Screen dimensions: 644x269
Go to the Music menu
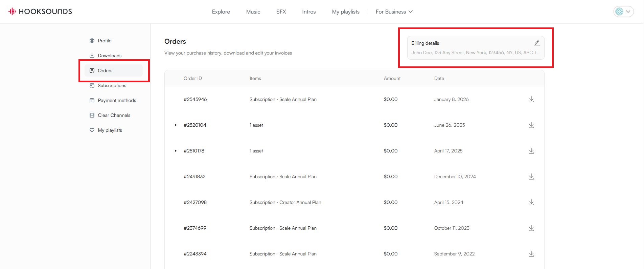click(253, 12)
